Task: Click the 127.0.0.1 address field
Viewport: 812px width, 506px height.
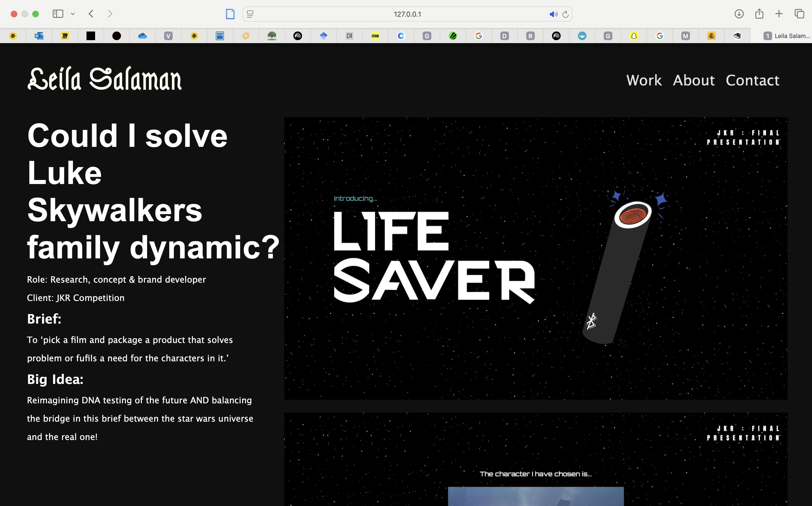Action: point(407,14)
